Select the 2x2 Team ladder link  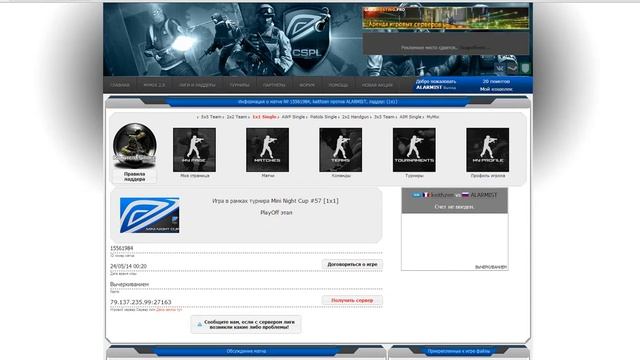237,117
